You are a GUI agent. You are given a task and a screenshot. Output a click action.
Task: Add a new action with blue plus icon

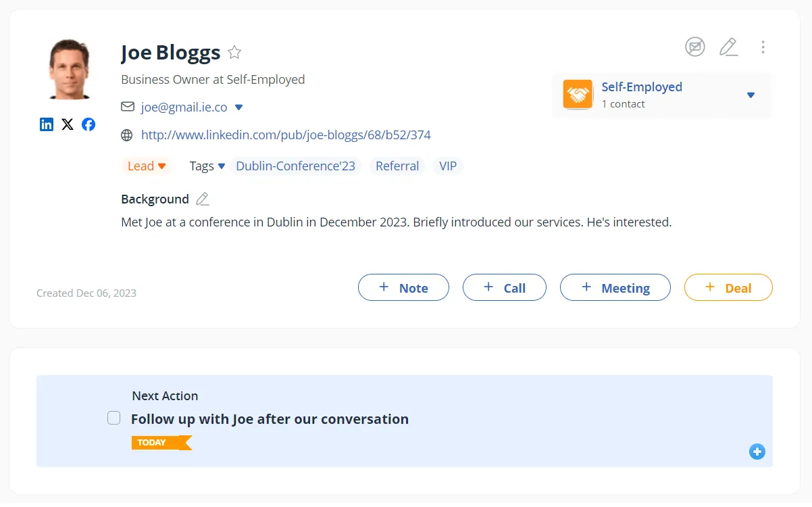pos(757,452)
